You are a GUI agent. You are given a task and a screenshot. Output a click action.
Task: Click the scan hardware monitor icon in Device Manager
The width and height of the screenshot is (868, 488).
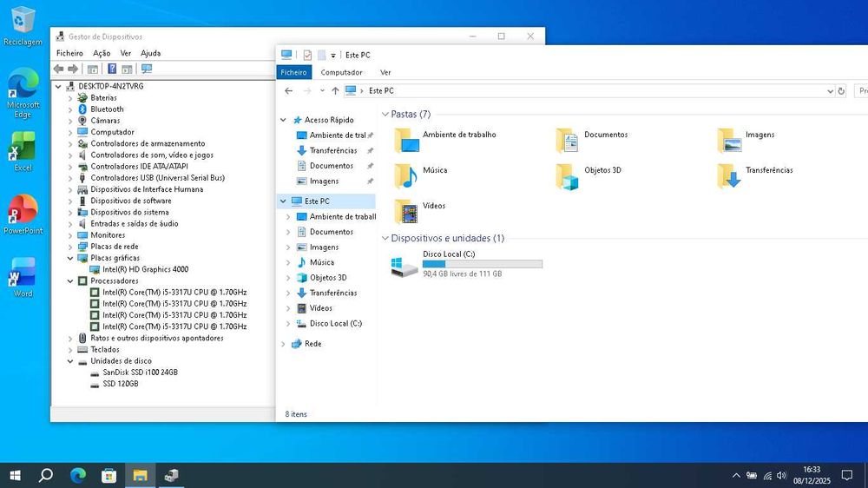pos(147,69)
